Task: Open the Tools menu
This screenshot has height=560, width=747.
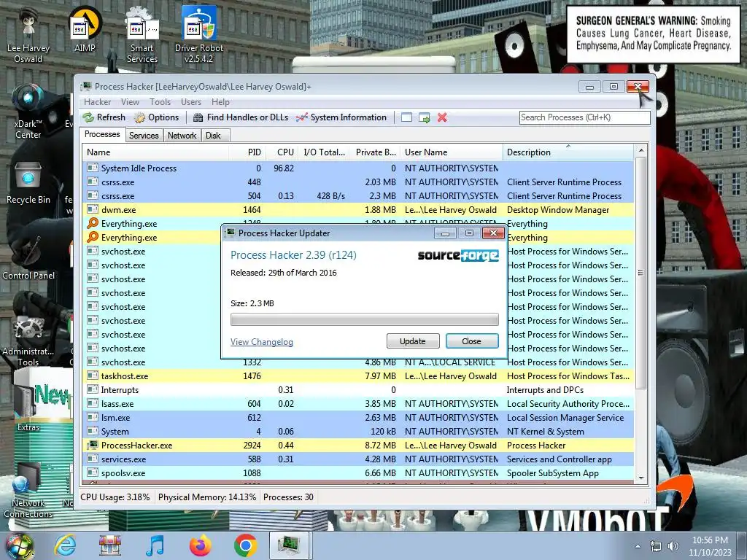Action: (160, 102)
